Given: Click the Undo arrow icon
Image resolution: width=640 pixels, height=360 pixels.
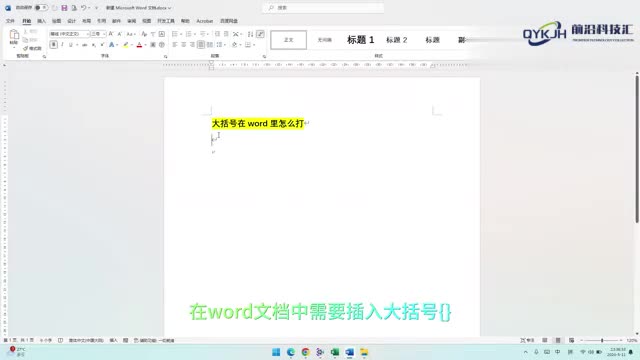Looking at the screenshot, I should (x=83, y=8).
